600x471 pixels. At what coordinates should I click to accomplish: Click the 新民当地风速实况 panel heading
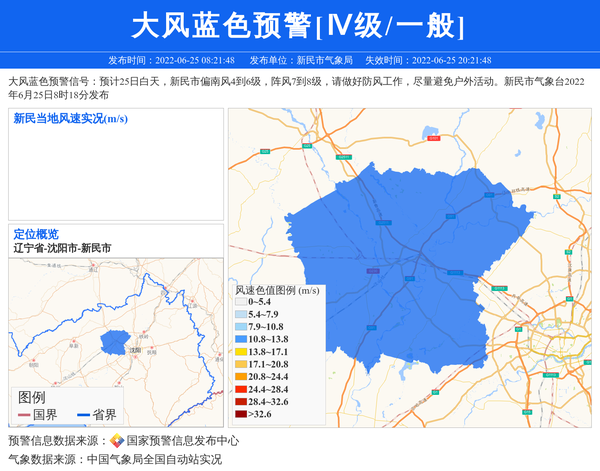(70, 119)
